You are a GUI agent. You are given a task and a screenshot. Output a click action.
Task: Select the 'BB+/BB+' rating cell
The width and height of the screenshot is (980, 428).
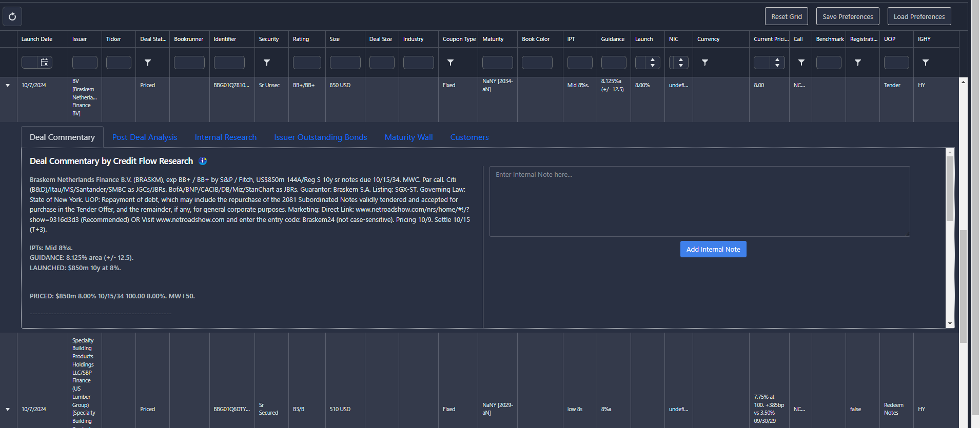click(x=304, y=86)
